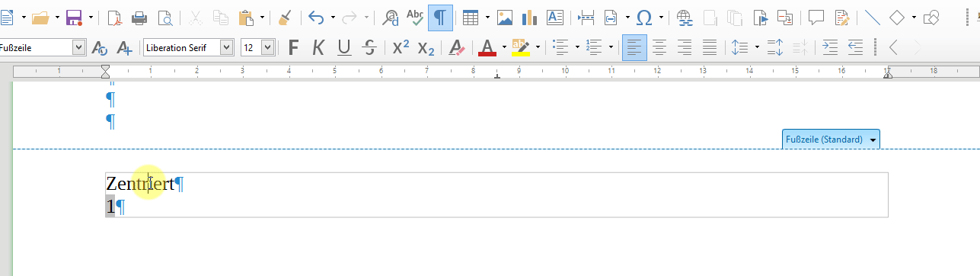Image resolution: width=980 pixels, height=276 pixels.
Task: Update the selected paragraph style
Action: click(100, 48)
